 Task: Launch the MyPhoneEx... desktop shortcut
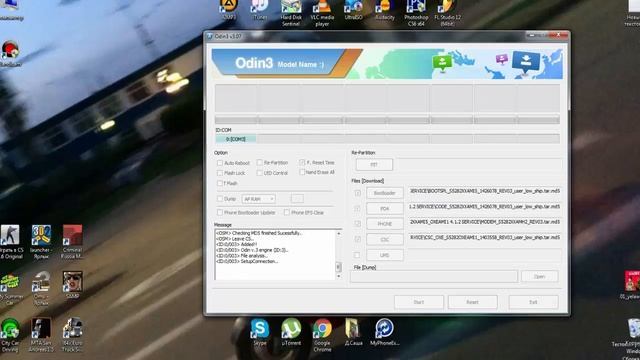[x=384, y=333]
